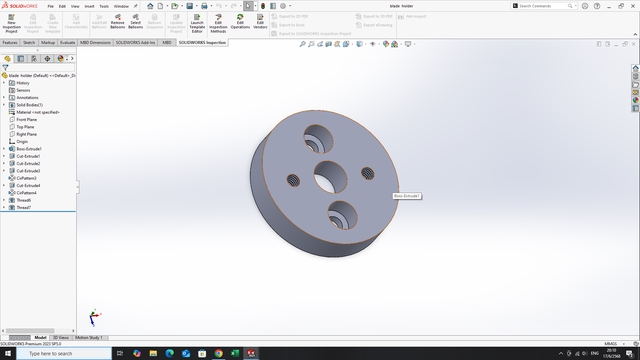Expand the Solid Bodies(1) node
The height and width of the screenshot is (360, 640).
(x=4, y=105)
